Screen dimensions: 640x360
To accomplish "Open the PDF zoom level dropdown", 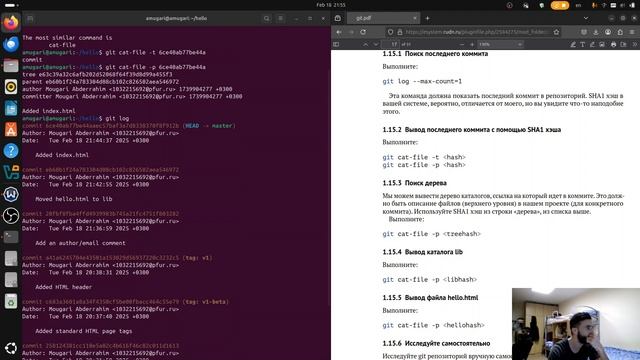I will coord(500,44).
